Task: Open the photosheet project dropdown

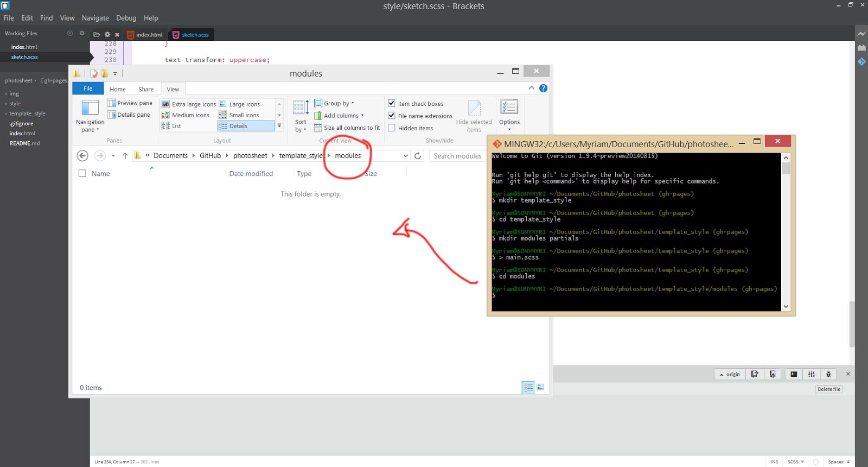Action: click(21, 81)
